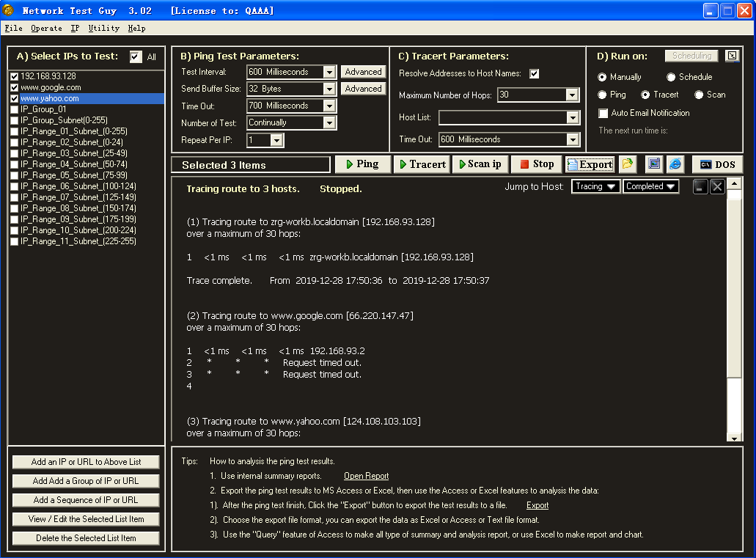
Task: Open the Utility menu
Action: point(103,29)
